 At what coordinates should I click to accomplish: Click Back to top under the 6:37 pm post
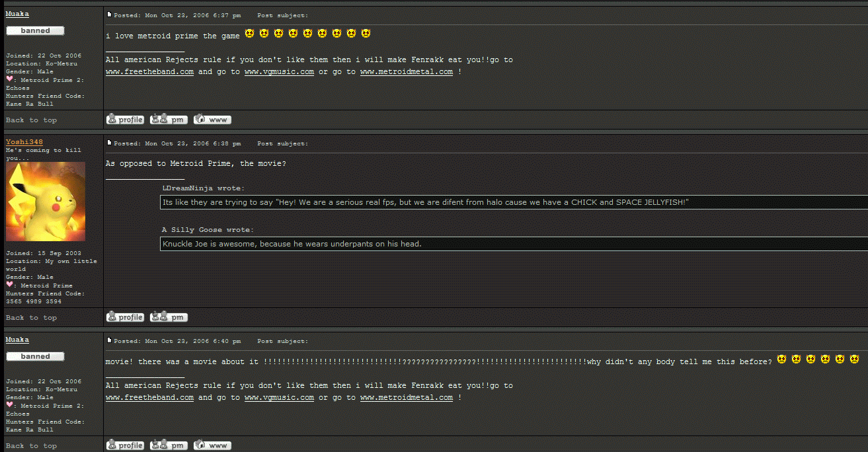pos(31,120)
